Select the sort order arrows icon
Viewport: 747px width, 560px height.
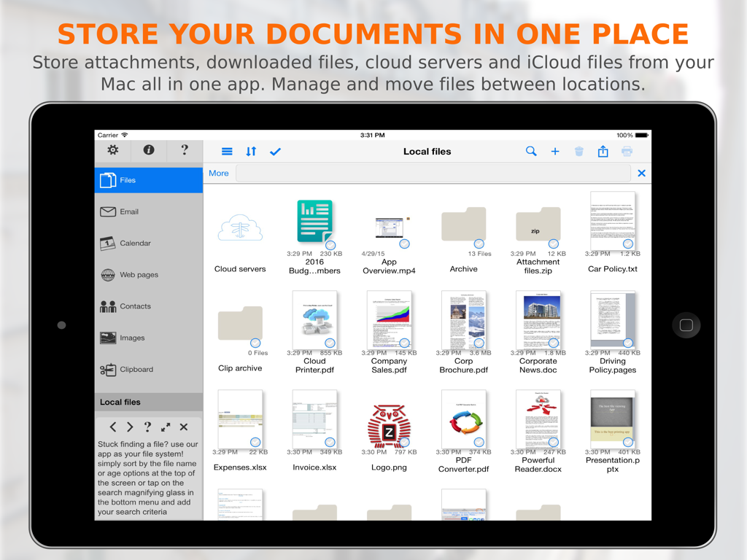pyautogui.click(x=250, y=151)
